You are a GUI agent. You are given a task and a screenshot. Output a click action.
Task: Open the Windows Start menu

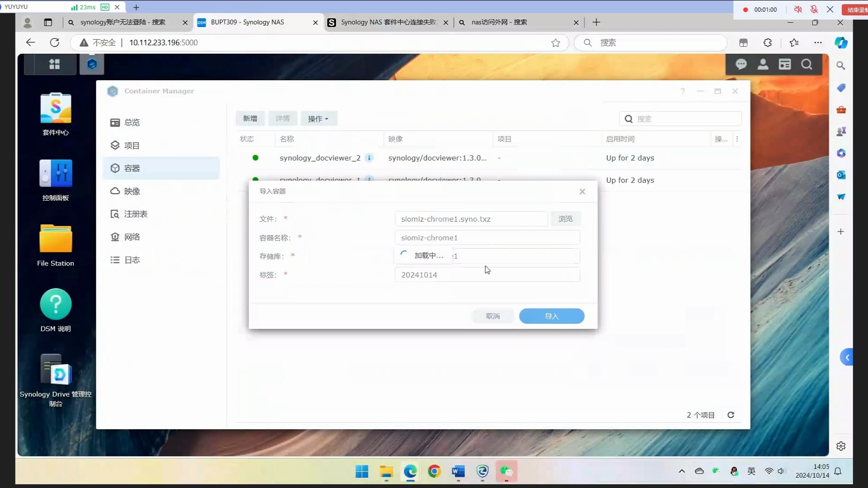(362, 472)
